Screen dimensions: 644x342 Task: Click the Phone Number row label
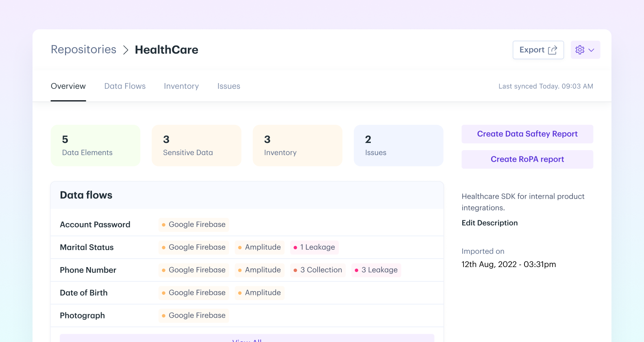tap(88, 270)
